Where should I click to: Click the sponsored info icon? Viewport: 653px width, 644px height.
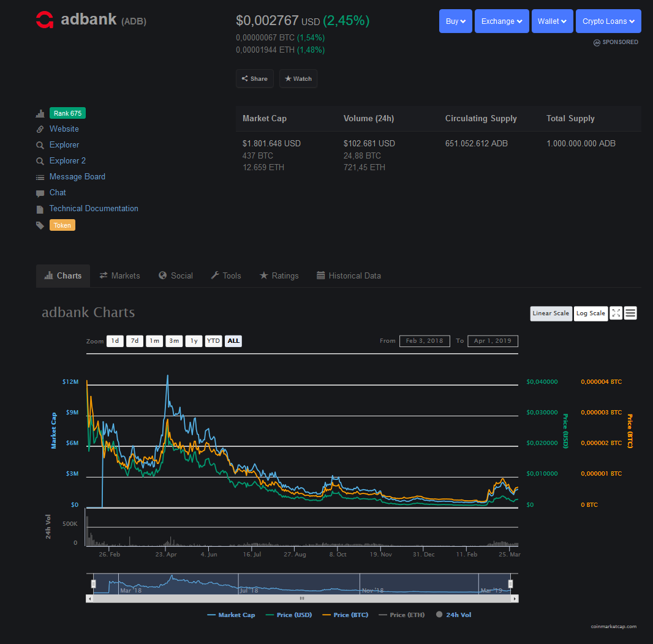(597, 42)
